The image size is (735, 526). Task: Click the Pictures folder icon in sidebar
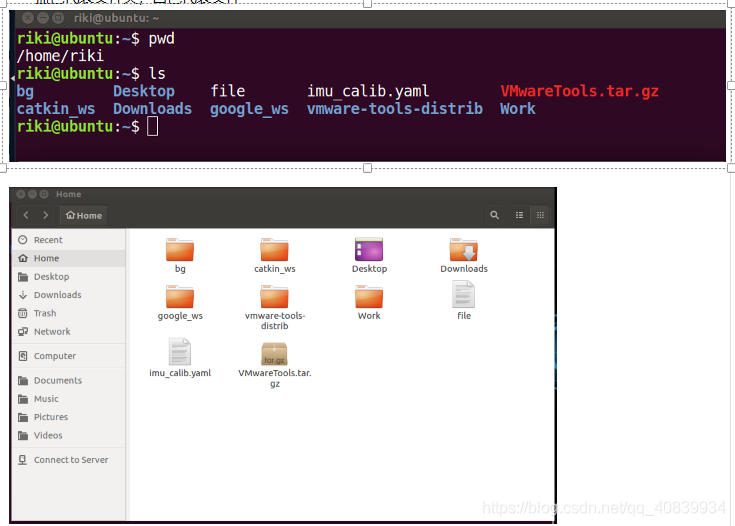[x=22, y=417]
